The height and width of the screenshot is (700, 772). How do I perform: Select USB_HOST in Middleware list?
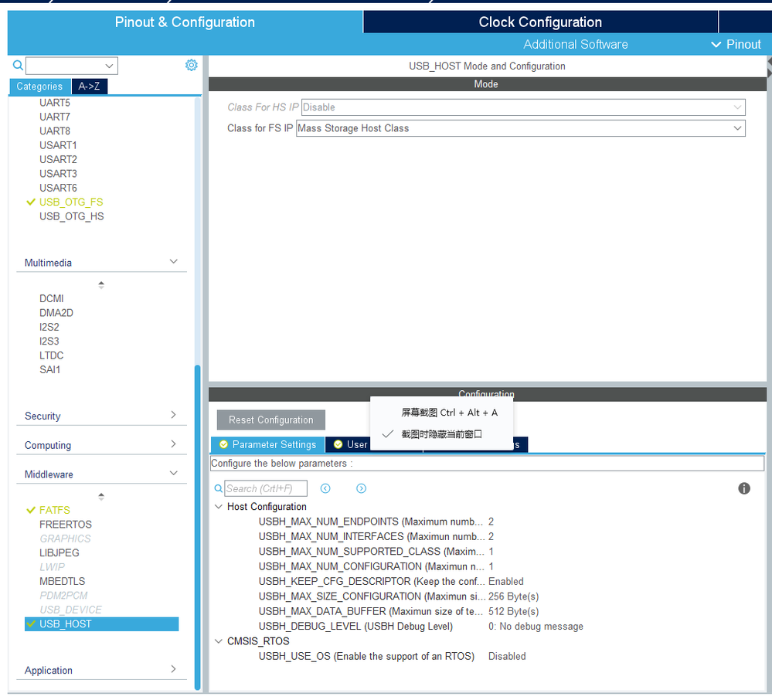[x=101, y=624]
